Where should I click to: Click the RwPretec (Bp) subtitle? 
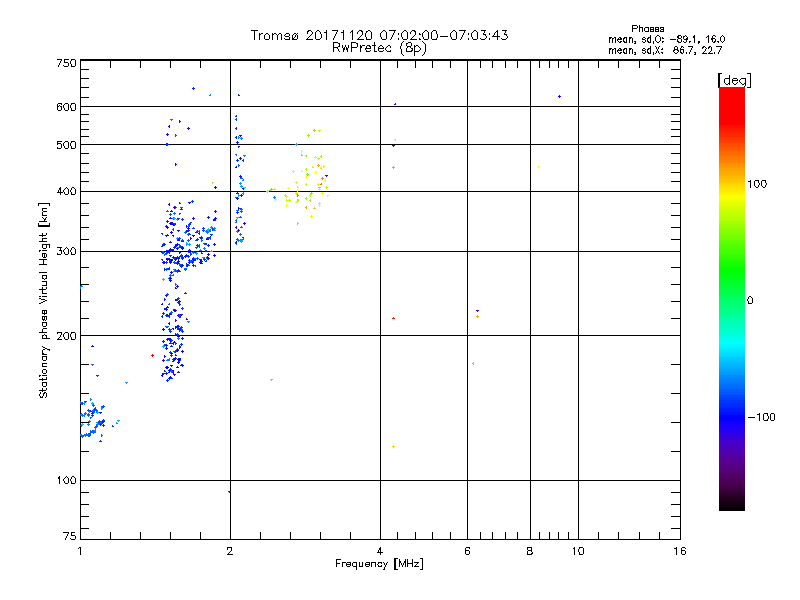(x=379, y=47)
